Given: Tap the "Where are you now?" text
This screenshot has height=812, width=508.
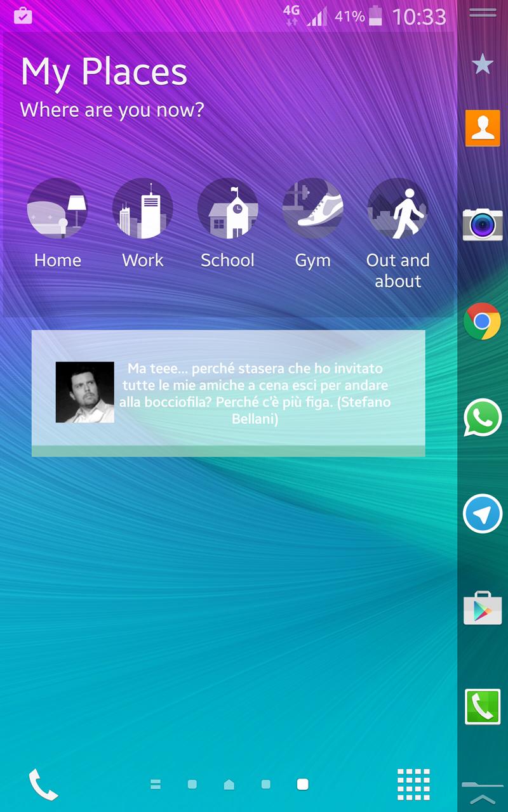Looking at the screenshot, I should [112, 110].
